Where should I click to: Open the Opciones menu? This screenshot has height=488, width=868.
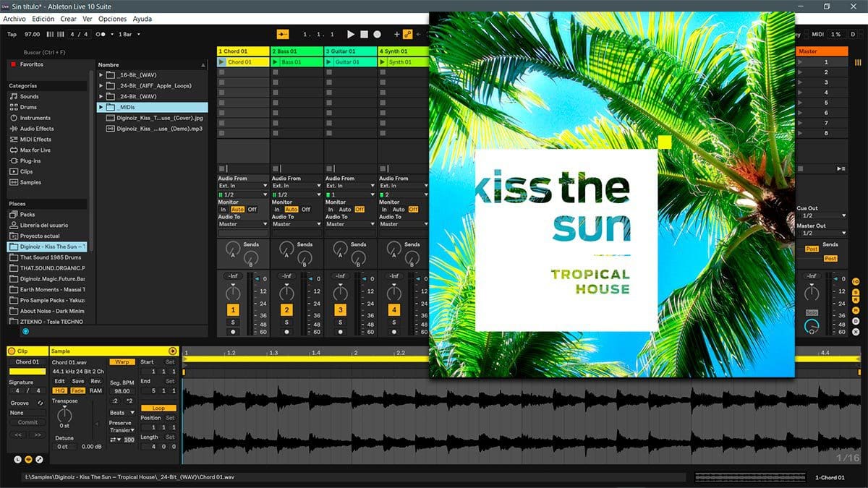(112, 19)
